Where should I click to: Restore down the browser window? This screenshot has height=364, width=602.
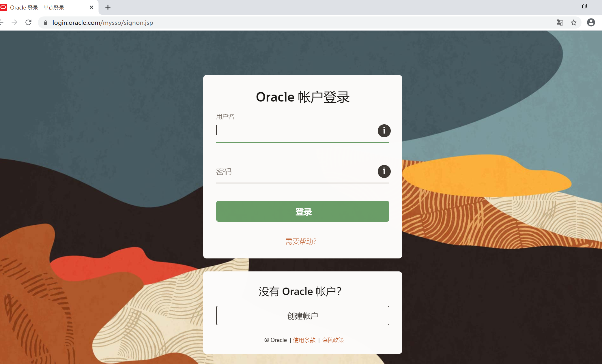[584, 6]
